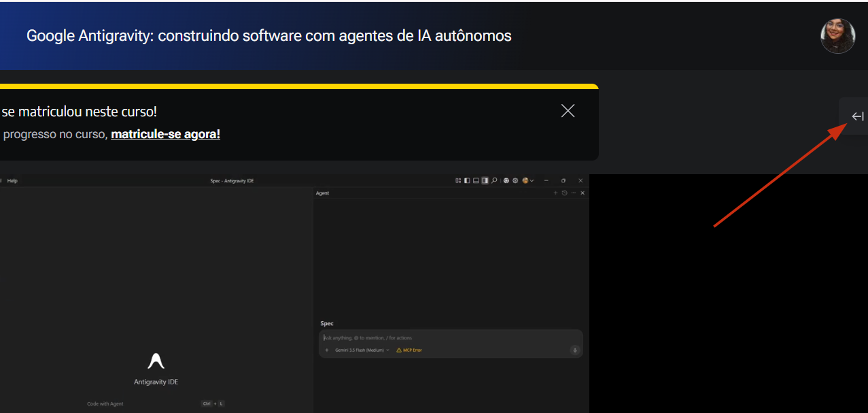
Task: Click the 'Spec' workspace label above chat input
Action: 327,323
